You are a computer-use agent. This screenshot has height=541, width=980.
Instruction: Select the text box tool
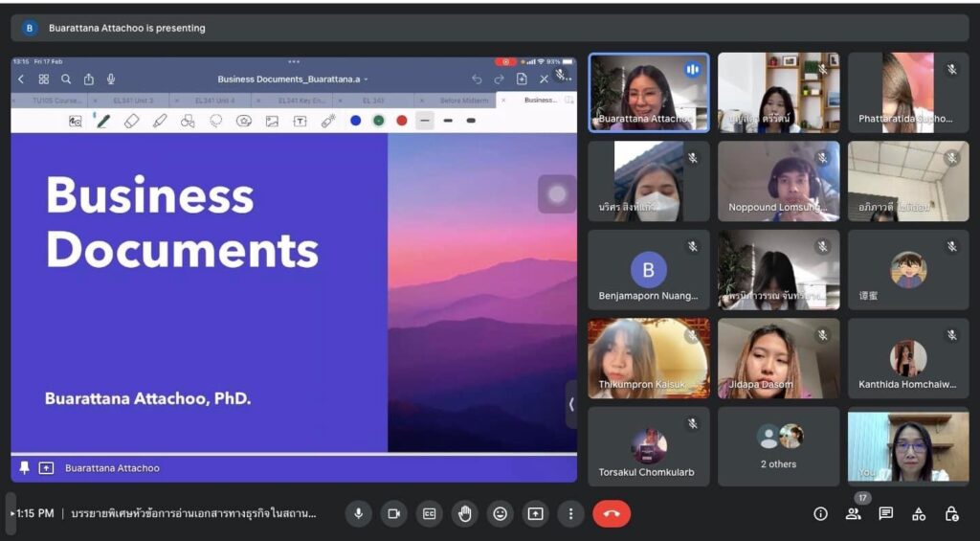click(300, 121)
